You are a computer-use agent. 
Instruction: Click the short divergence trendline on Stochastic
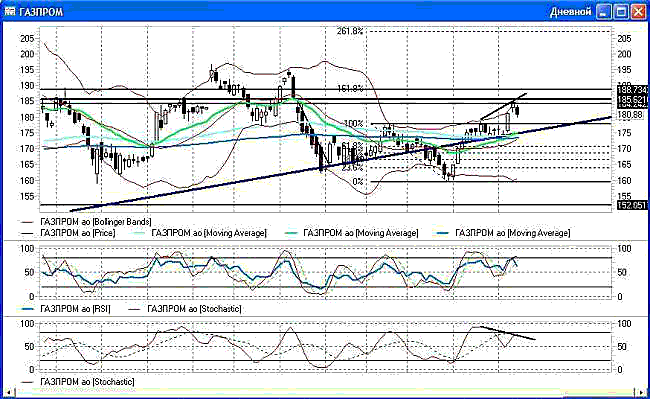(508, 333)
